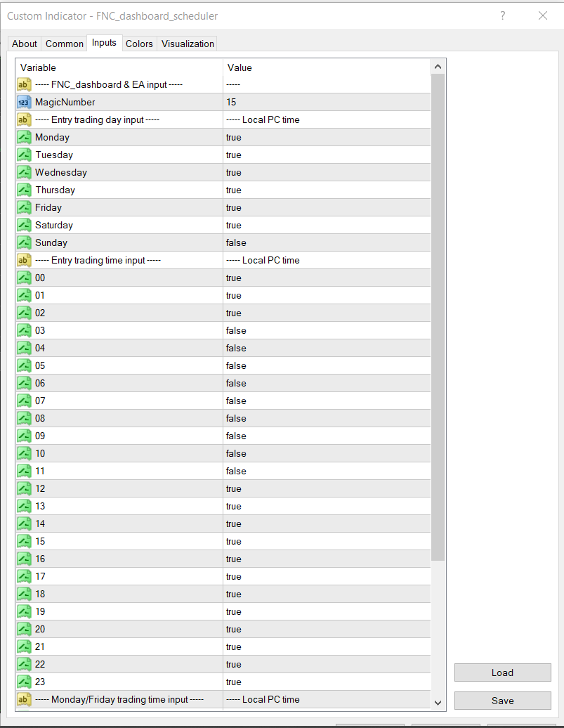Click the MagicNumber value field 15
The image size is (564, 728).
pyautogui.click(x=327, y=102)
